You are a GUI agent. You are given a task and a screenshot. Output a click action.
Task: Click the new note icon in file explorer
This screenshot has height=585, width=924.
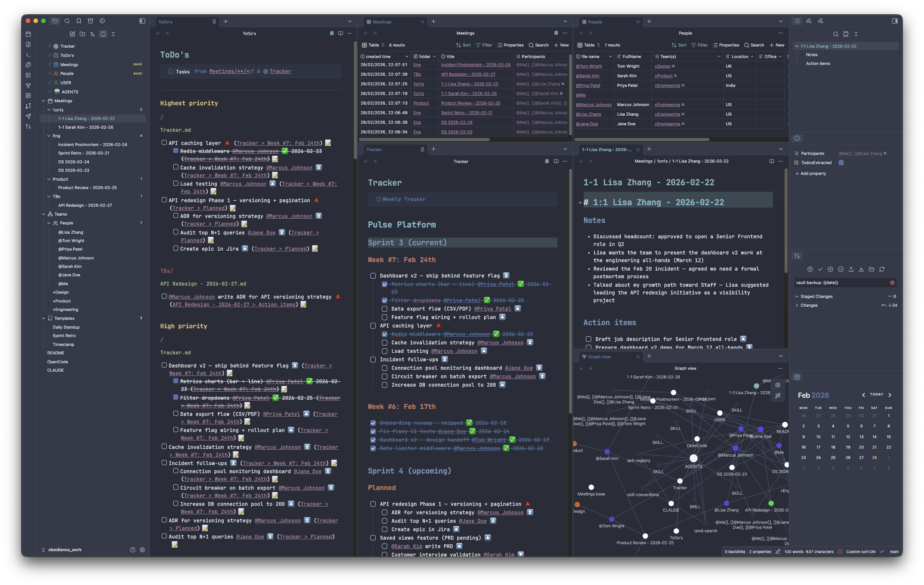pos(72,34)
